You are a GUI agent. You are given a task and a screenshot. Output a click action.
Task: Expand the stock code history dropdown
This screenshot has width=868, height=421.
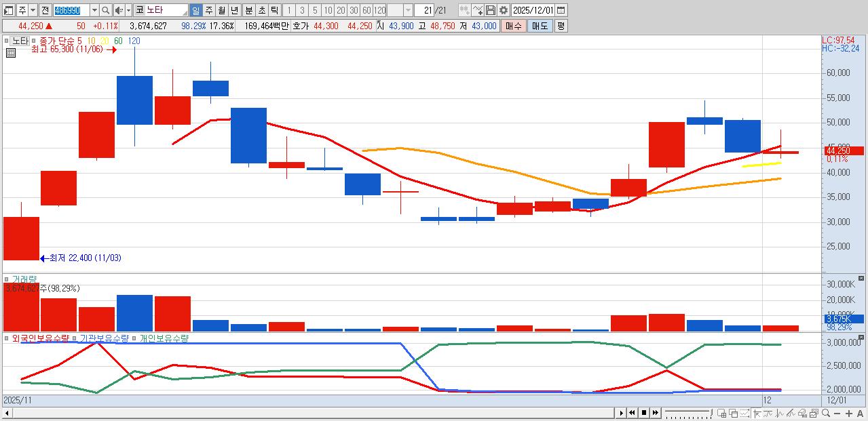point(94,10)
